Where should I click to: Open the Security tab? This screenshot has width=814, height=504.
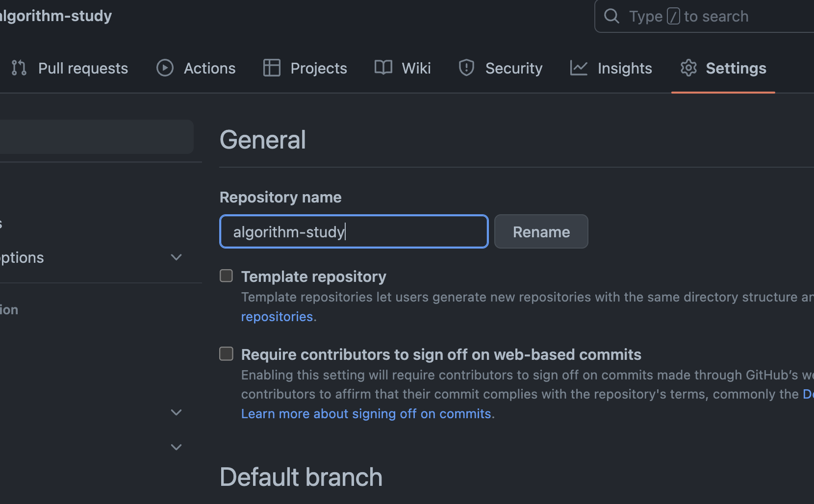point(501,68)
